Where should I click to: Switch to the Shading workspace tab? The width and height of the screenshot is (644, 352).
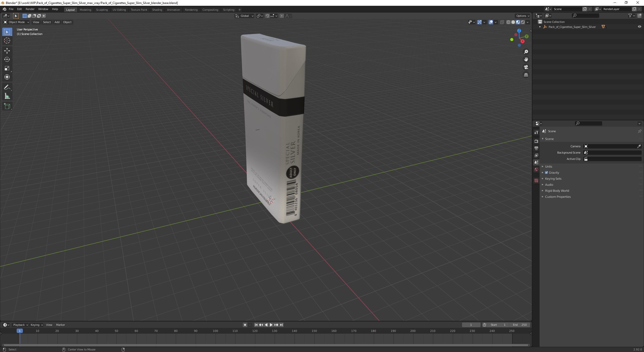point(157,10)
